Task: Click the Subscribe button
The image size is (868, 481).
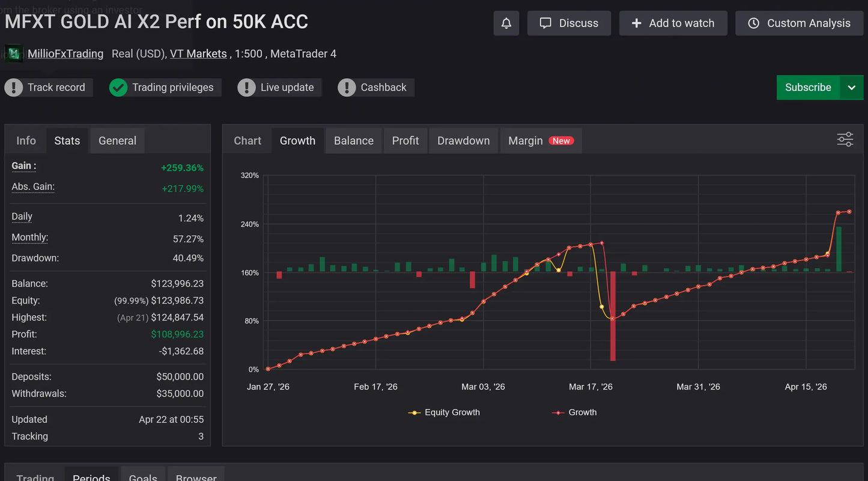Action: click(808, 87)
